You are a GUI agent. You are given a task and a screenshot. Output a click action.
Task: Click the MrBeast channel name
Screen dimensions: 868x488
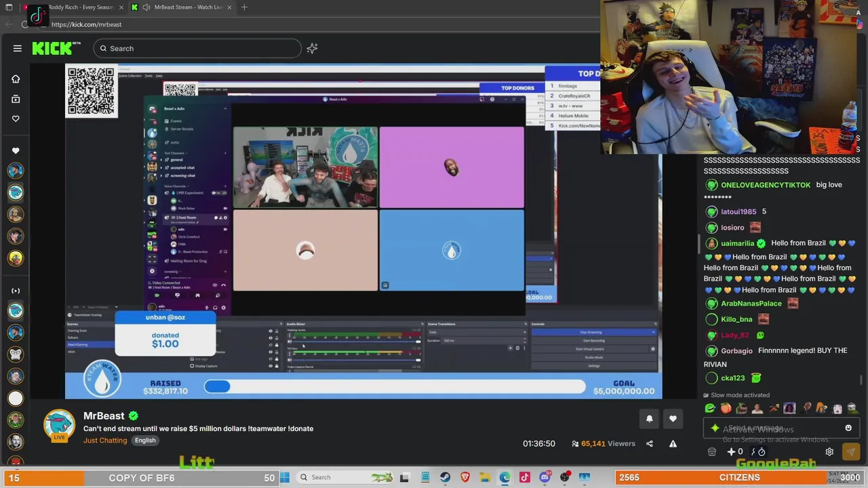pyautogui.click(x=104, y=415)
